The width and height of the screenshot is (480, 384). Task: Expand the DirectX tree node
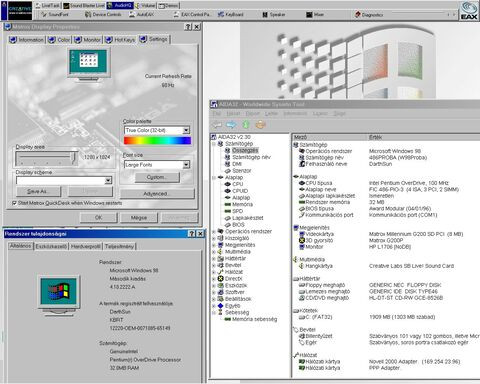(x=214, y=279)
